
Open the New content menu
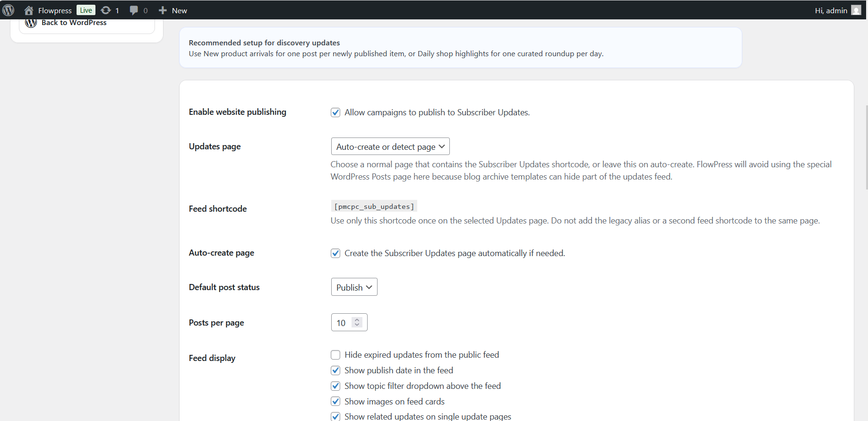[173, 10]
